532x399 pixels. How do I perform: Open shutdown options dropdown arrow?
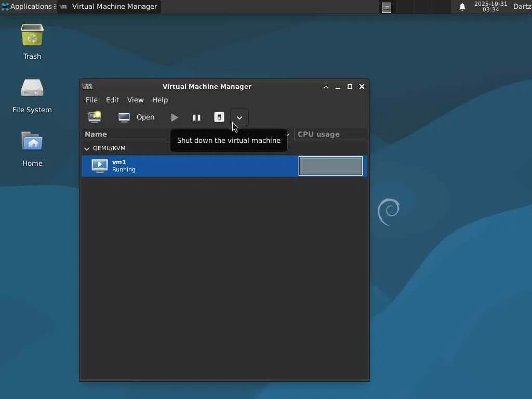coord(240,118)
